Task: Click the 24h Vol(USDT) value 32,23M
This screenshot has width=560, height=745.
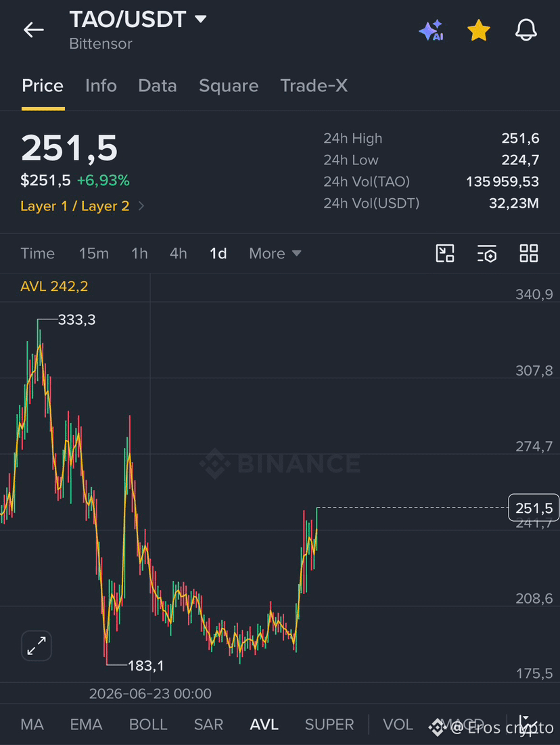Action: pos(514,204)
